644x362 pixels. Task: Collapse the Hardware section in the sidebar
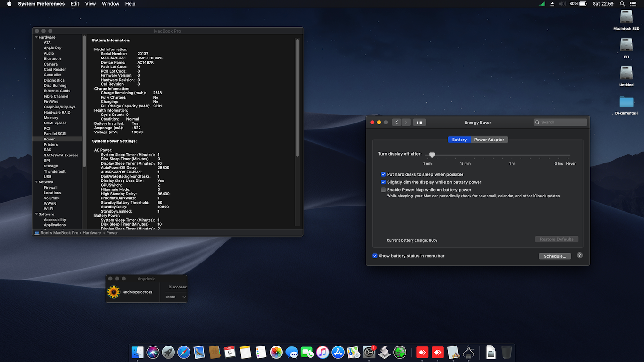click(36, 37)
